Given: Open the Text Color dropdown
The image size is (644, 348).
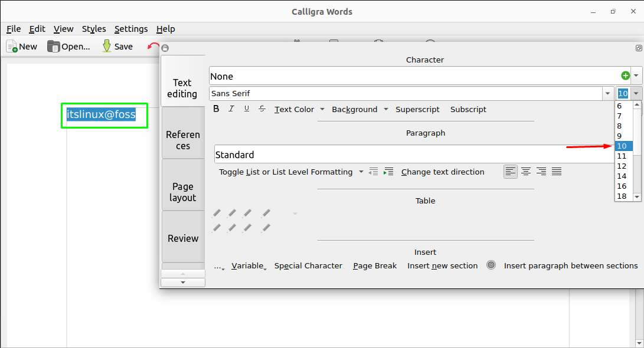Looking at the screenshot, I should coord(322,109).
